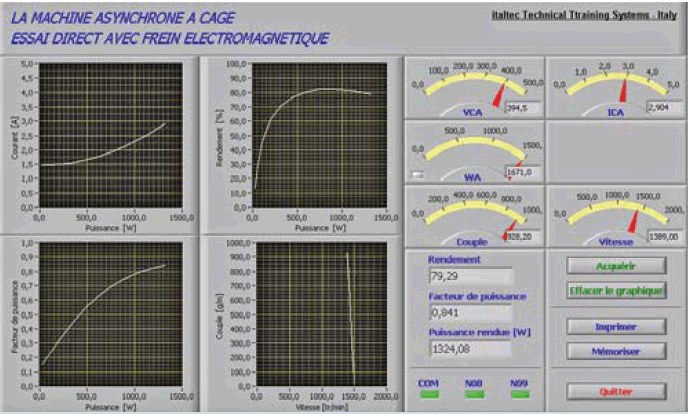Viewport: 688px width, 414px height.
Task: Click the "Couple [g/m]" axis label
Action: point(219,316)
